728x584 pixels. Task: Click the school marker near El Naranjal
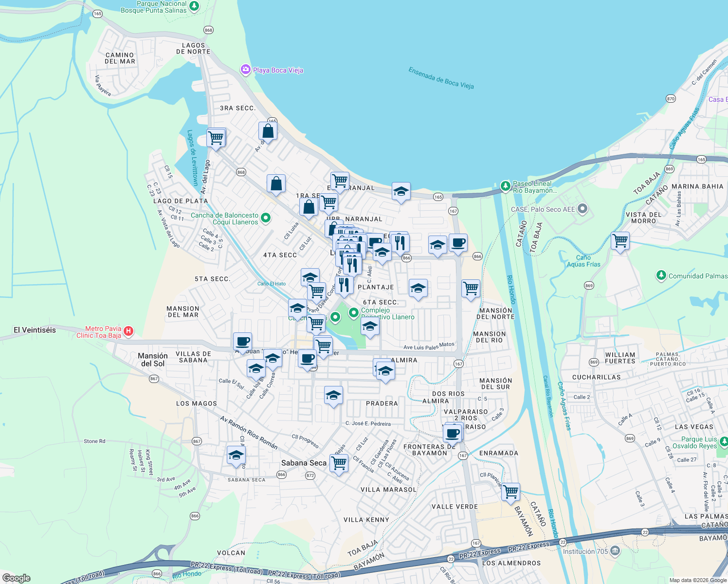400,192
